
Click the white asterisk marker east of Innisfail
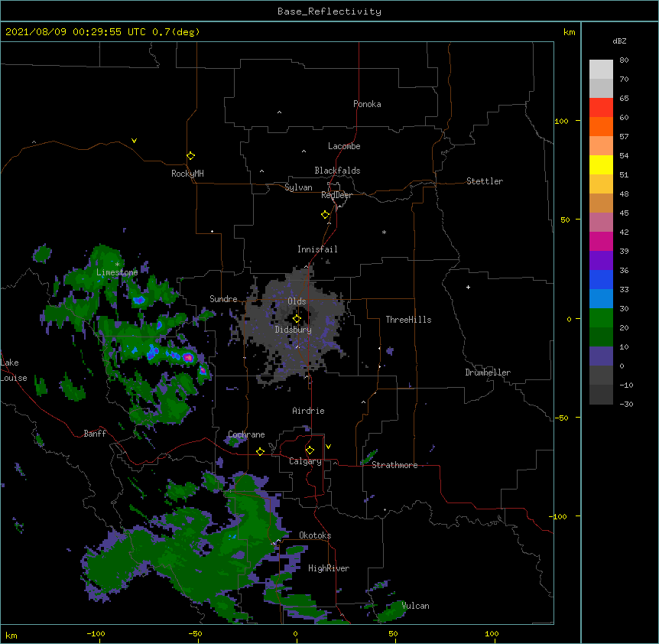click(384, 232)
